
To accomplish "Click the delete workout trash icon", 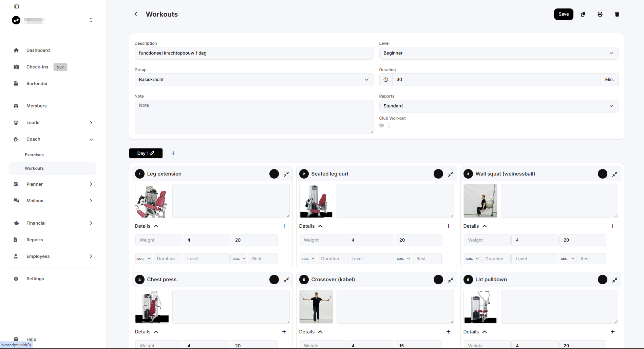I will click(617, 14).
